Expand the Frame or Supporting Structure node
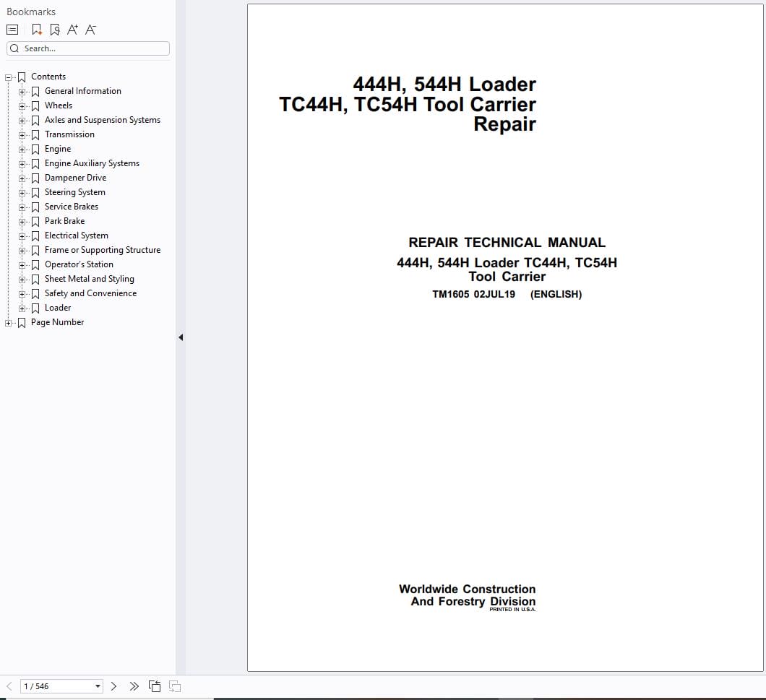The image size is (766, 700). click(22, 251)
